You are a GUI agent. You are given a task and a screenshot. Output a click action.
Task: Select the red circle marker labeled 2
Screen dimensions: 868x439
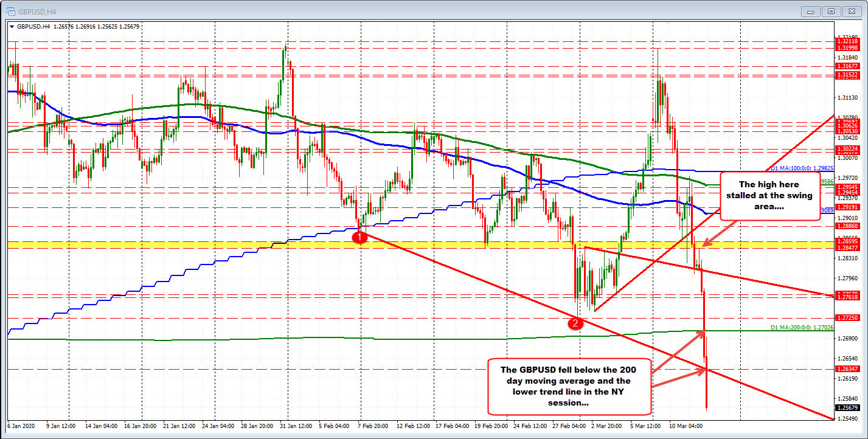575,323
